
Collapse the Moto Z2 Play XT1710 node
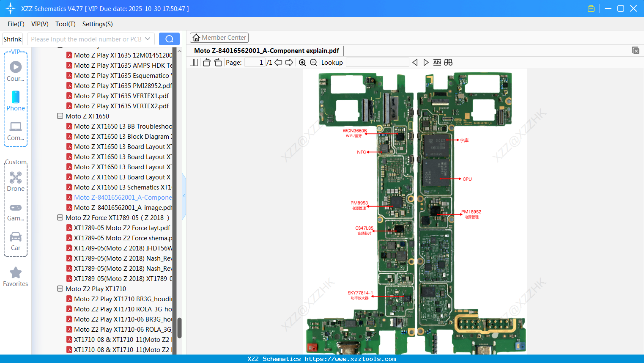[x=60, y=289]
